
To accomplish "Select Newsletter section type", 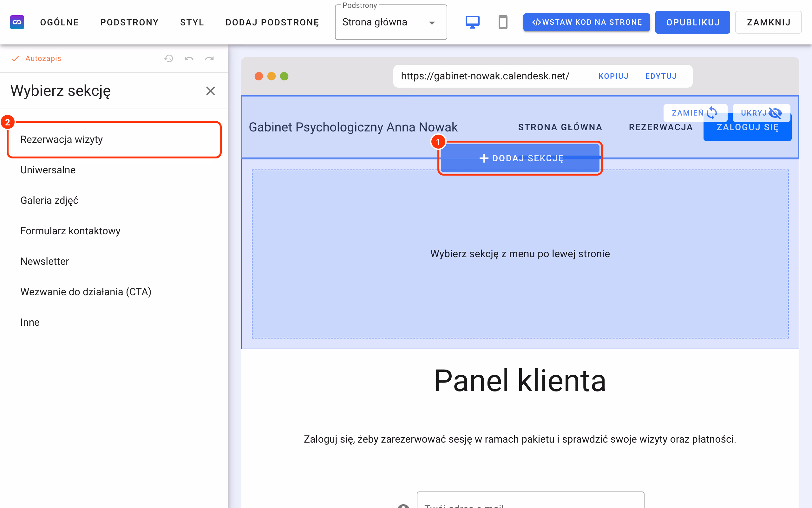I will (114, 261).
